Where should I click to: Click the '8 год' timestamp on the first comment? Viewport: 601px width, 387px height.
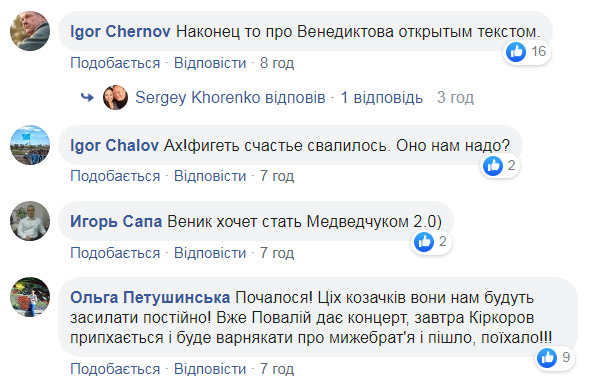(x=277, y=63)
